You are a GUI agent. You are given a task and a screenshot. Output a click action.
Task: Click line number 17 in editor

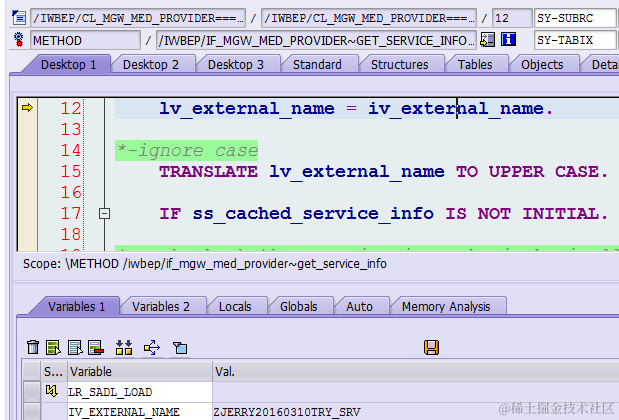pos(71,214)
